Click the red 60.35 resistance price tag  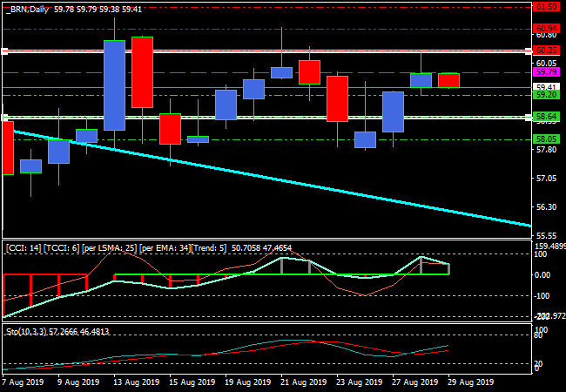(x=546, y=51)
